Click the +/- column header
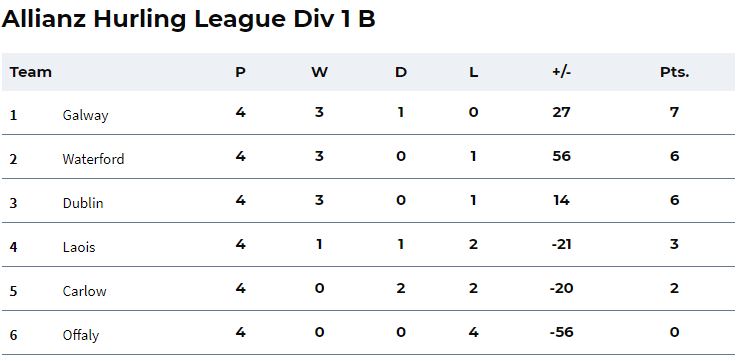The image size is (739, 361). coord(561,72)
